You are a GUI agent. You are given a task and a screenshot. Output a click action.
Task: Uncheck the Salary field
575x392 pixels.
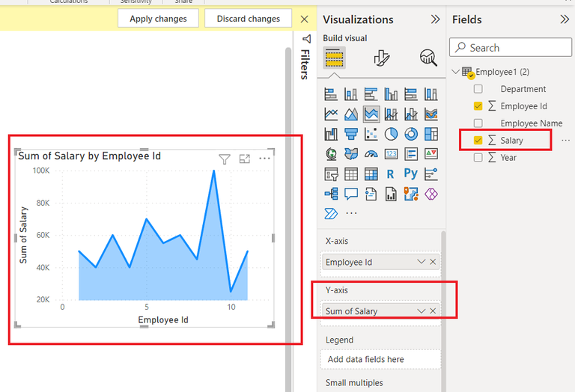click(x=478, y=141)
